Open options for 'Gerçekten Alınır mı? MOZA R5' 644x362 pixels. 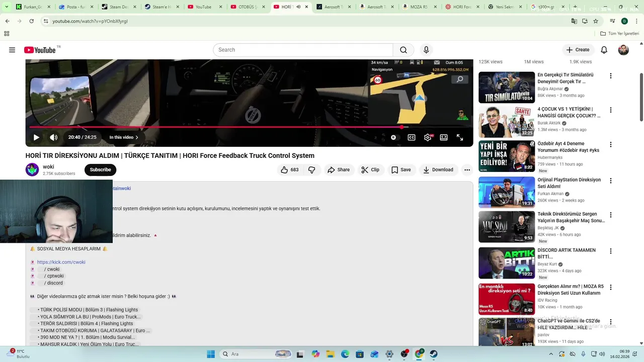click(610, 288)
